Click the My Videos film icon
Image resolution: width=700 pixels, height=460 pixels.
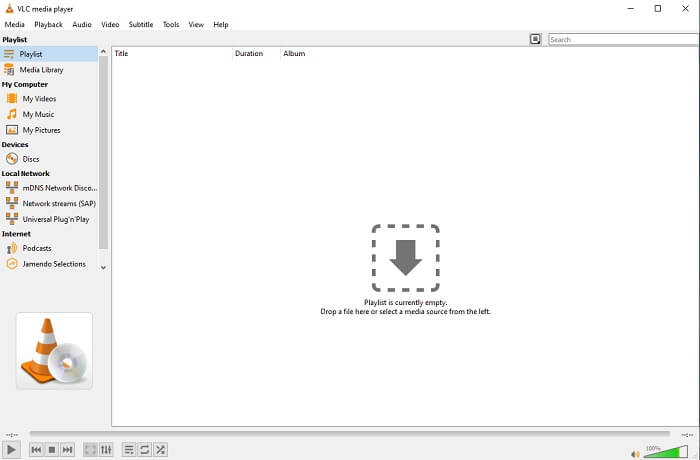[12, 98]
